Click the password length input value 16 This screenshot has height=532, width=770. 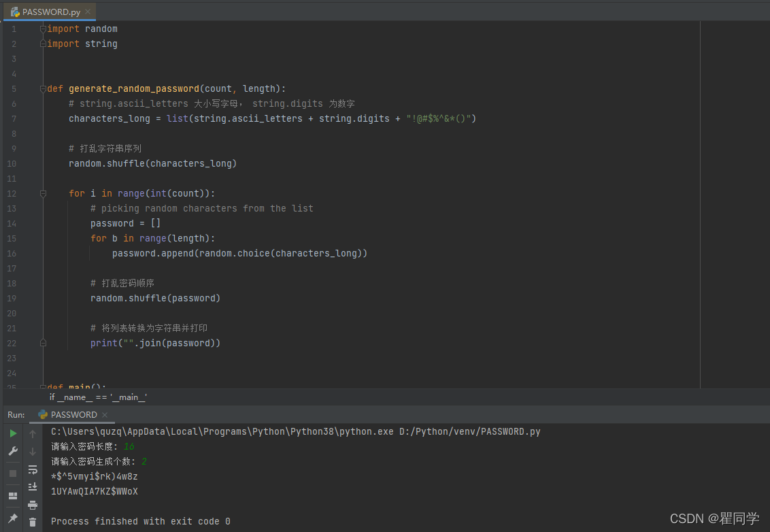tap(129, 446)
